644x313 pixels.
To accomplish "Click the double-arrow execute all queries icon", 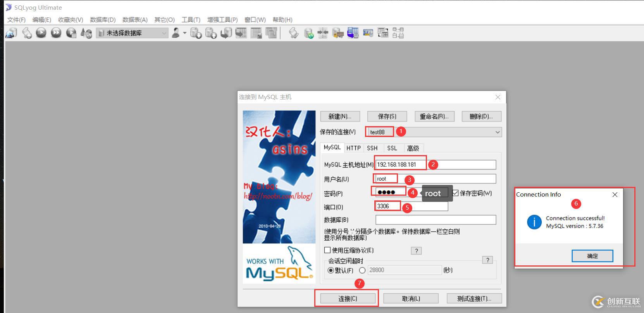I will [56, 33].
